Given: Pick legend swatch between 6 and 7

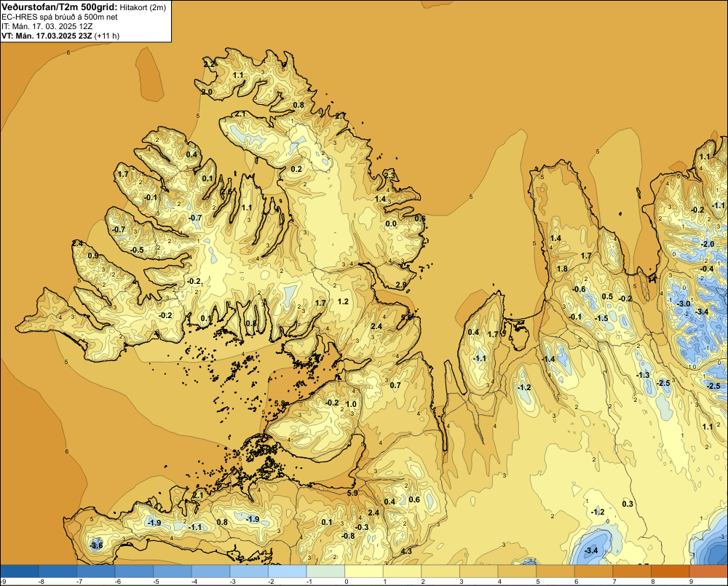Looking at the screenshot, I should pyautogui.click(x=594, y=571).
